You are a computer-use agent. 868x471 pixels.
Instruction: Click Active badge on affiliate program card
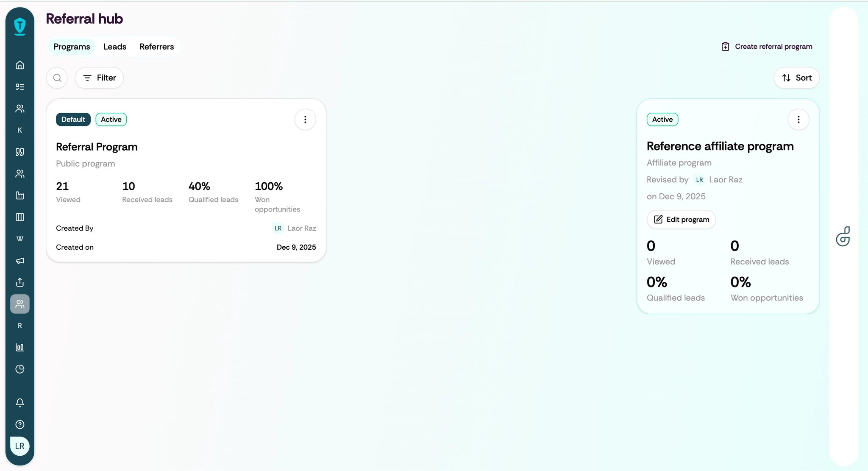tap(662, 120)
